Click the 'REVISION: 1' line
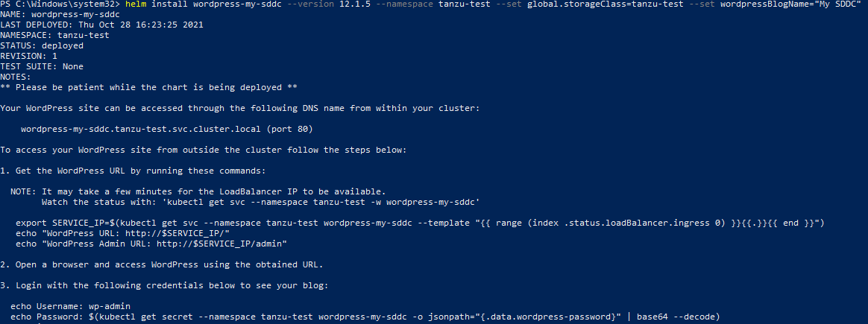Viewport: 868px width, 324px height. tap(29, 56)
